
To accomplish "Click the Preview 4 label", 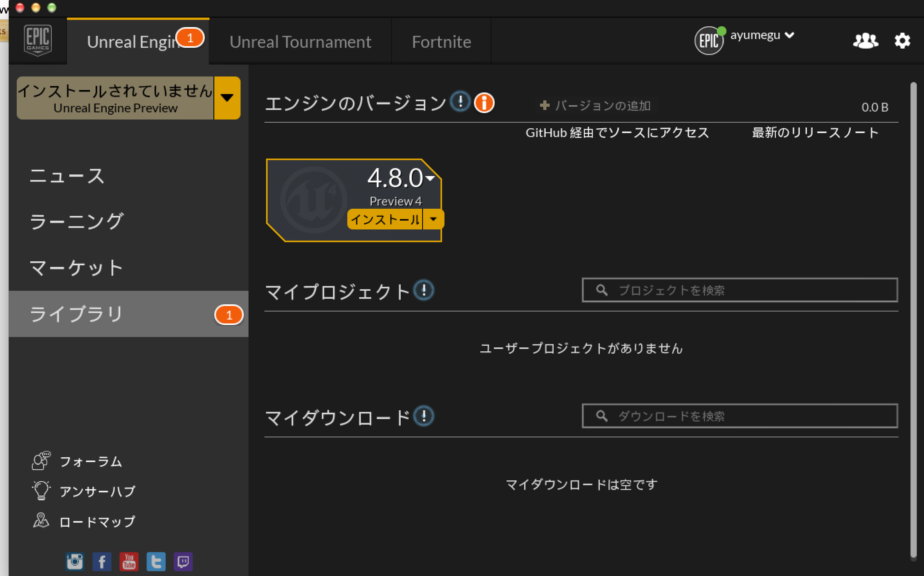I will [395, 201].
